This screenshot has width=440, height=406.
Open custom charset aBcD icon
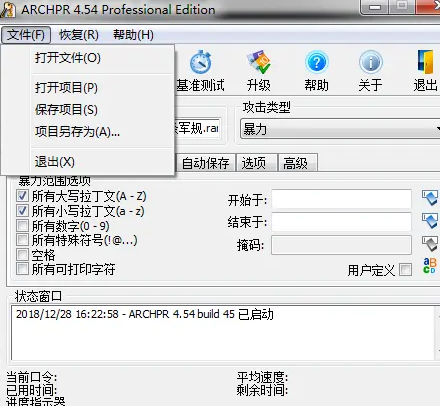pyautogui.click(x=429, y=266)
